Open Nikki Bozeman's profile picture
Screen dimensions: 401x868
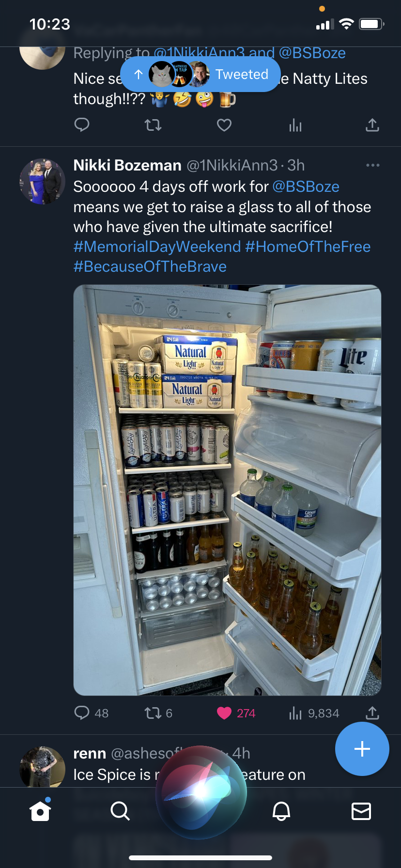click(42, 181)
